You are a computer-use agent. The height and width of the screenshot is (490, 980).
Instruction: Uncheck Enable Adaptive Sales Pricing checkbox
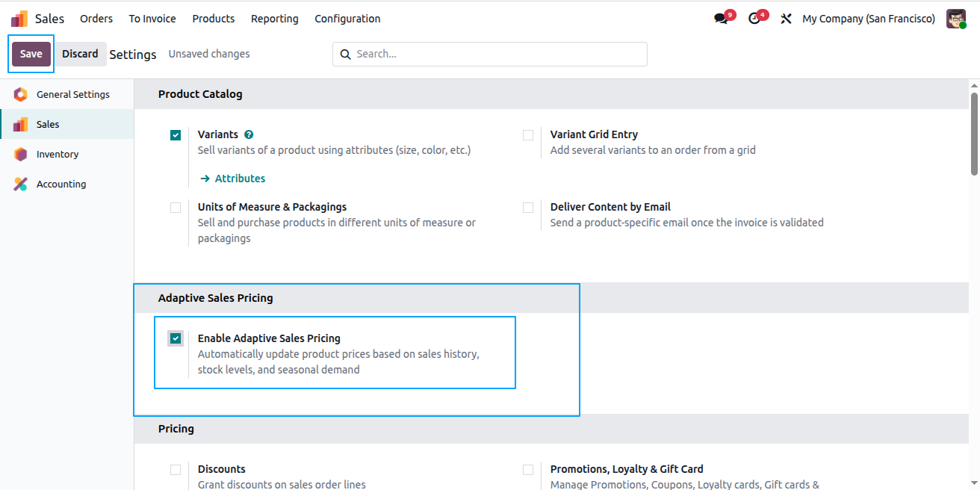(x=176, y=338)
